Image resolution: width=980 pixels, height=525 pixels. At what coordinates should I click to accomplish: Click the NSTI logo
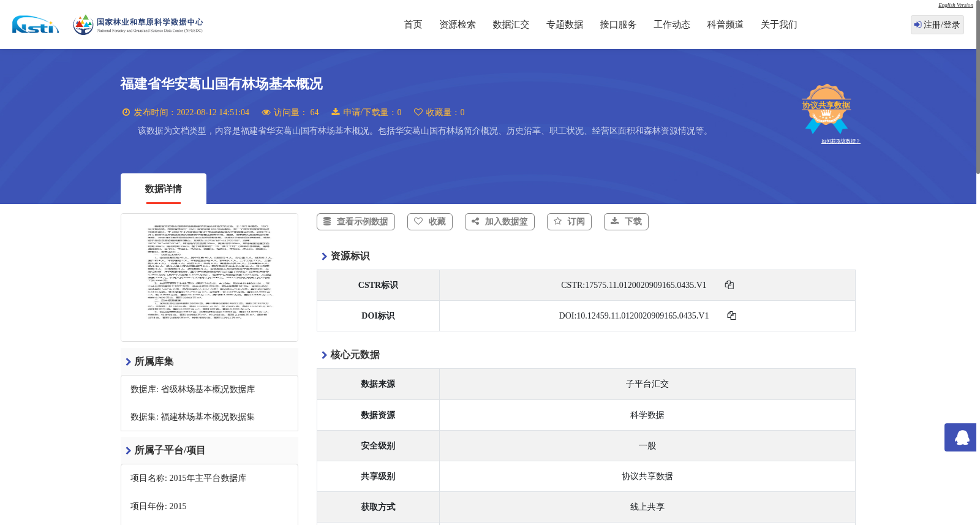click(x=36, y=25)
